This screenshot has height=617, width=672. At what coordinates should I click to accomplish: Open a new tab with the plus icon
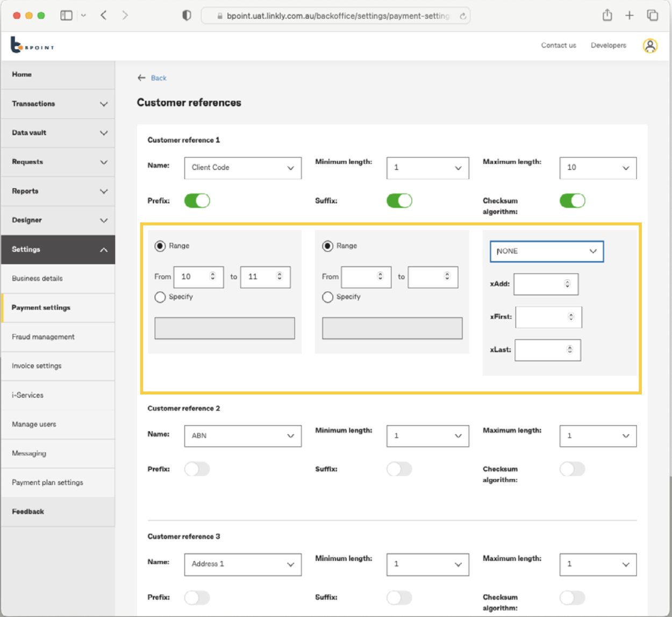[x=629, y=16]
